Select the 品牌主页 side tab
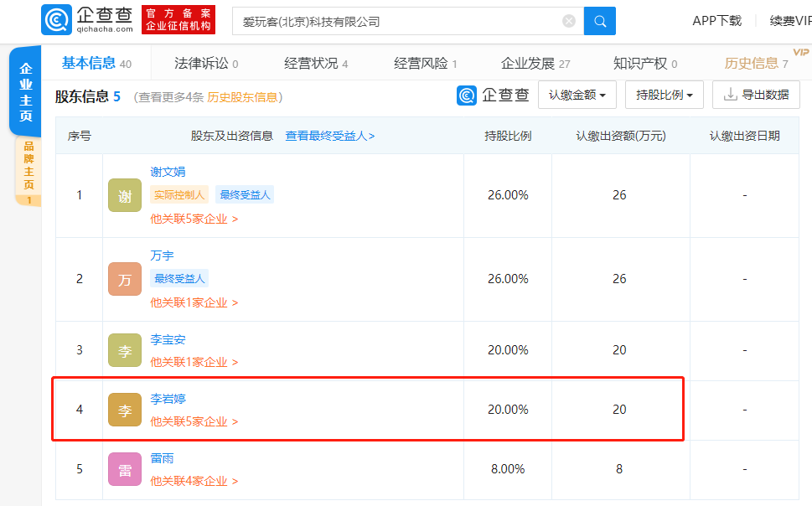This screenshot has height=506, width=812. click(28, 172)
